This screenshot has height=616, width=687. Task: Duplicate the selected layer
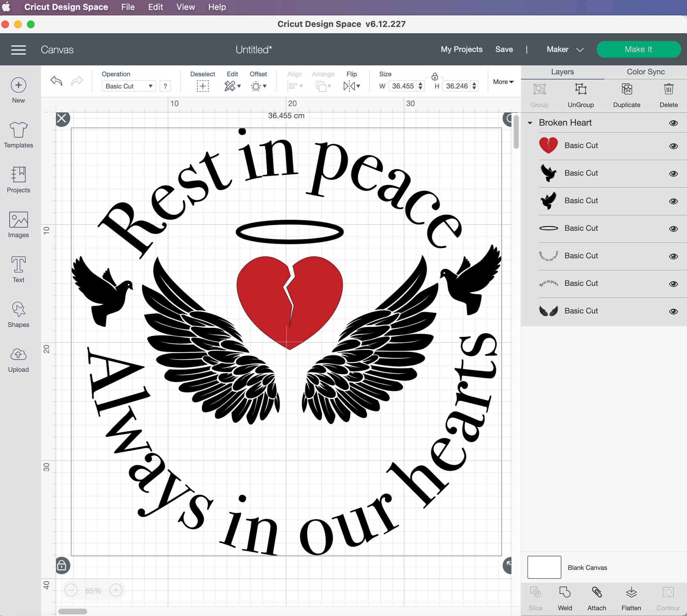pyautogui.click(x=626, y=95)
